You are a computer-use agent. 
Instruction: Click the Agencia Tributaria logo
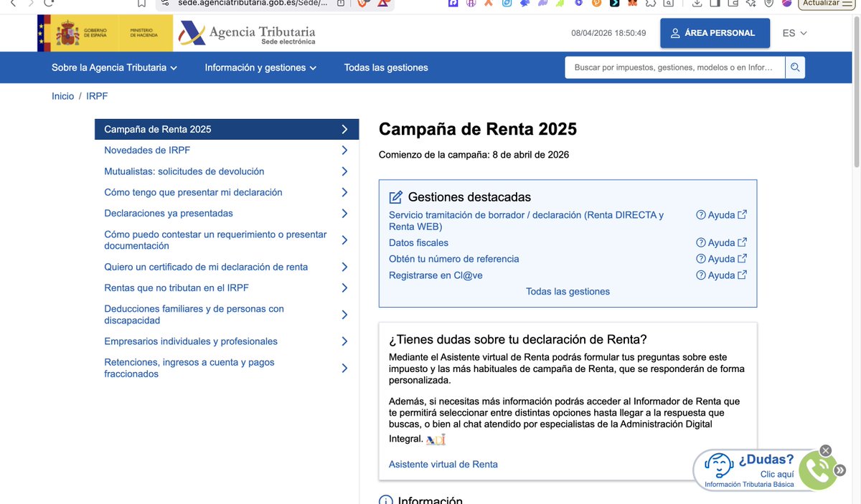click(247, 34)
